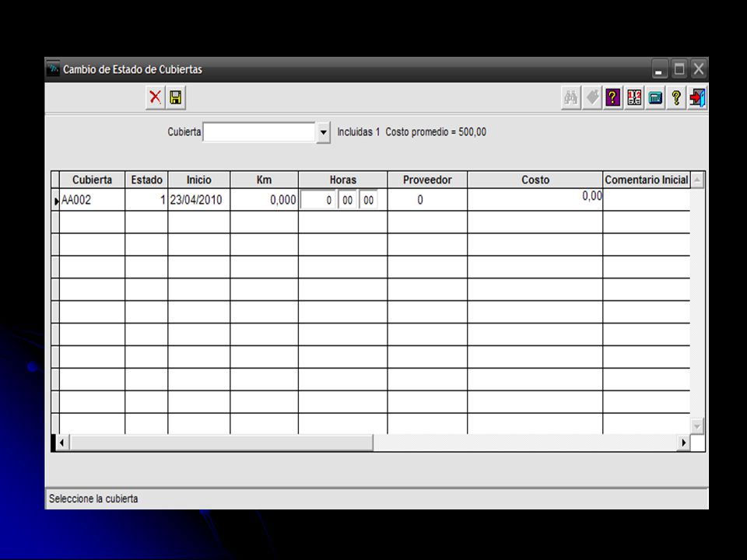Click the horizontal scrollbar right arrow
This screenshot has width=747, height=560.
[x=684, y=443]
